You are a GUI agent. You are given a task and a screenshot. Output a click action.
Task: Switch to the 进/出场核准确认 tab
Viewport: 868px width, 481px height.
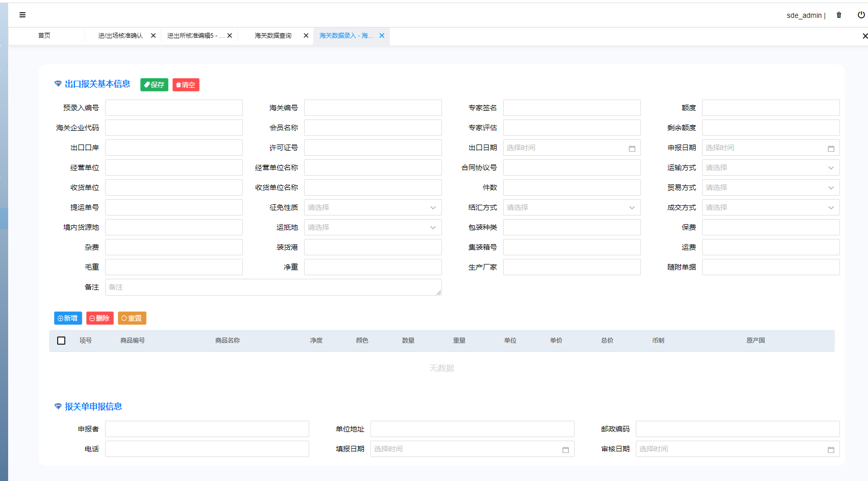tap(120, 36)
